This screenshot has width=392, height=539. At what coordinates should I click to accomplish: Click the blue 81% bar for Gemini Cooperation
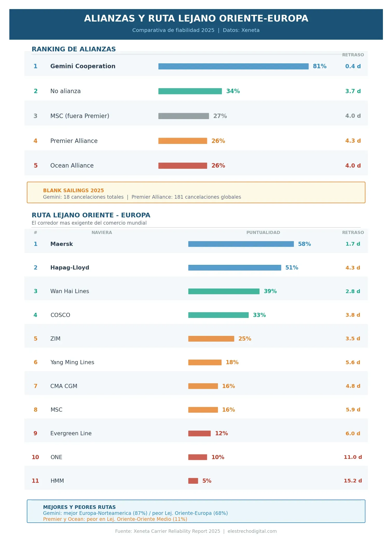(233, 66)
